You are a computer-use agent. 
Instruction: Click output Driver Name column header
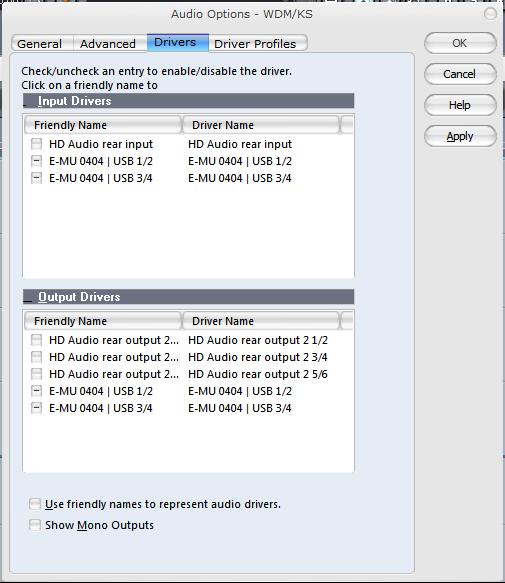pos(261,321)
